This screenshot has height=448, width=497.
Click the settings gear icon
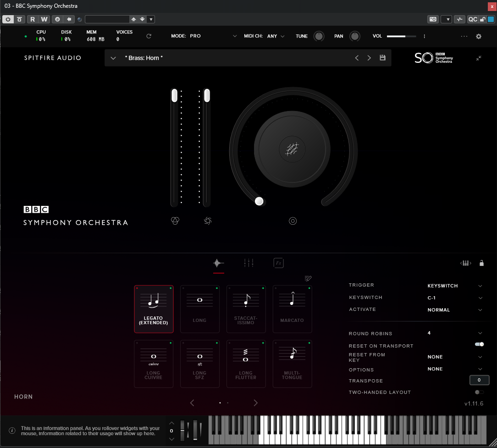point(479,36)
